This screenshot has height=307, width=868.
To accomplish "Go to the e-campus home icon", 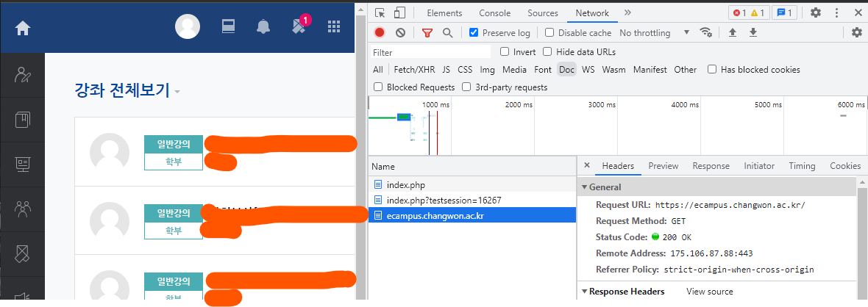I will 22,28.
